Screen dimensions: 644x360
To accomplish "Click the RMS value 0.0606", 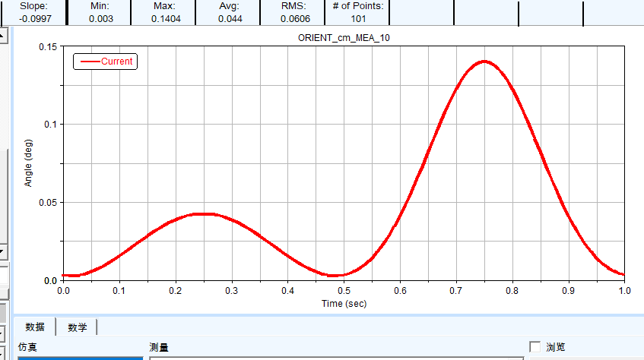I will [295, 19].
